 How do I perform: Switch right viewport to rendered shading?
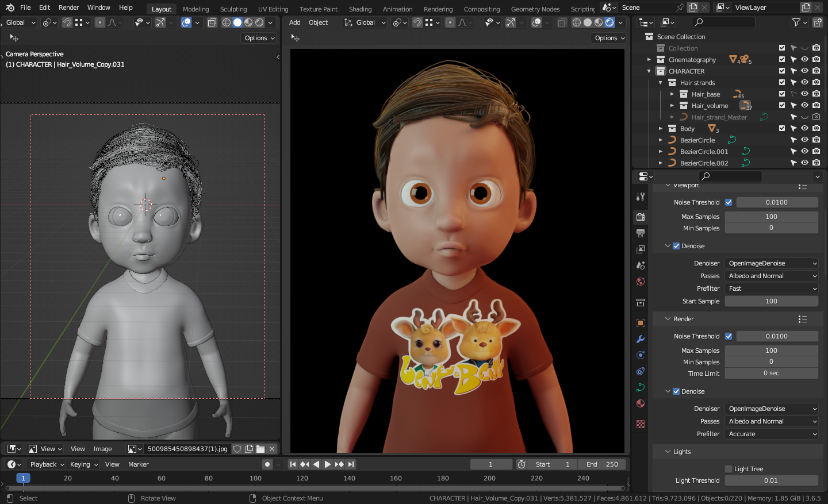click(609, 22)
